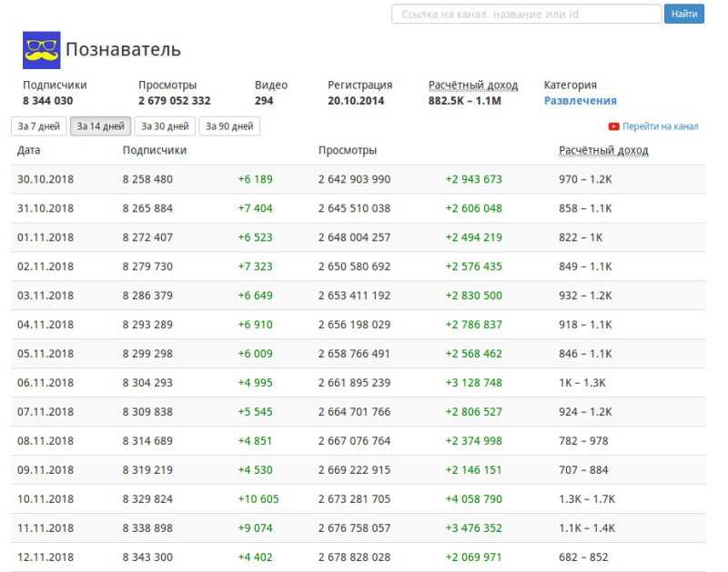Click views total 2 667 076 764

(x=354, y=441)
